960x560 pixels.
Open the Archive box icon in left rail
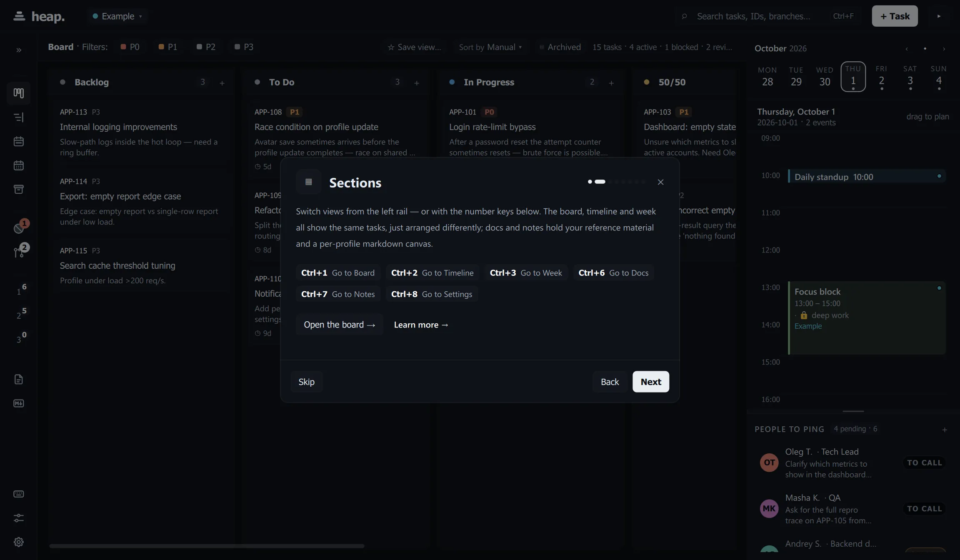[19, 190]
